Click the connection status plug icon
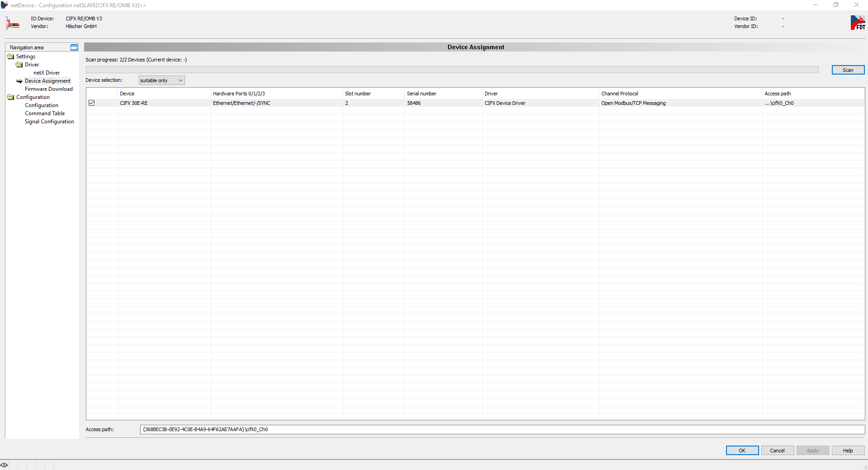This screenshot has width=868, height=470. point(4,465)
